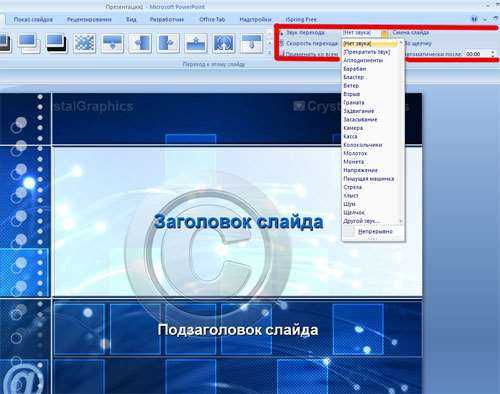Click the help icon at ribbon right

(x=474, y=19)
